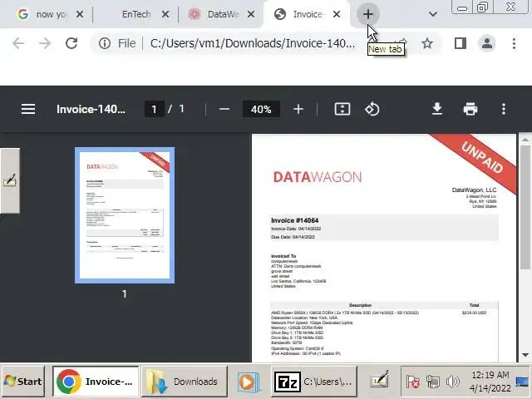Close the Google 'now yo' tab
This screenshot has height=399, width=532.
pos(80,14)
